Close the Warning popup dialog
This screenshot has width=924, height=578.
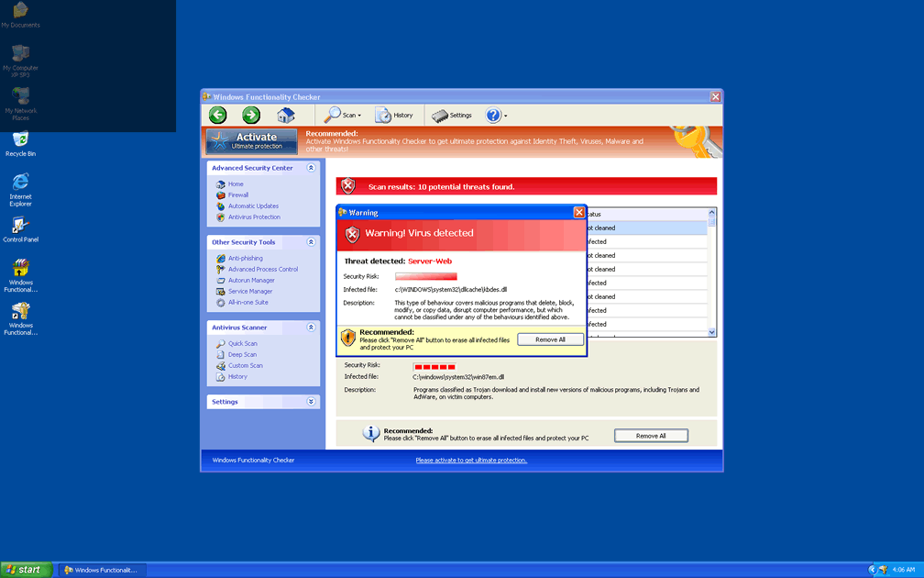click(x=578, y=213)
